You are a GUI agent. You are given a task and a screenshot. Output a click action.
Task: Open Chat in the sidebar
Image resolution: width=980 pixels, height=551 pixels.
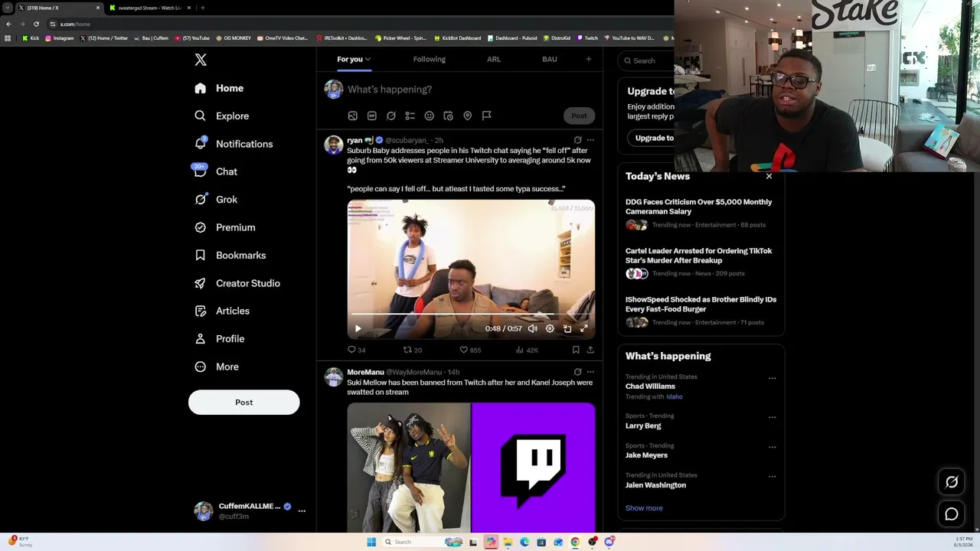pos(216,171)
